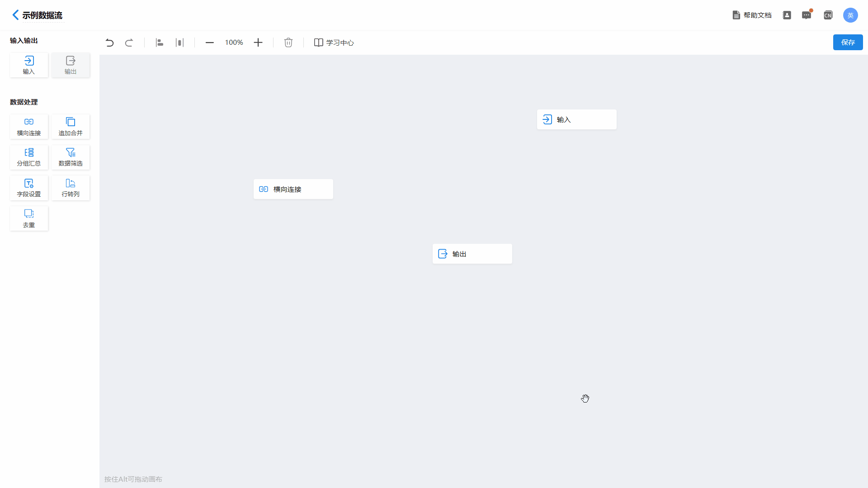Click the 100% zoom value

tap(234, 43)
